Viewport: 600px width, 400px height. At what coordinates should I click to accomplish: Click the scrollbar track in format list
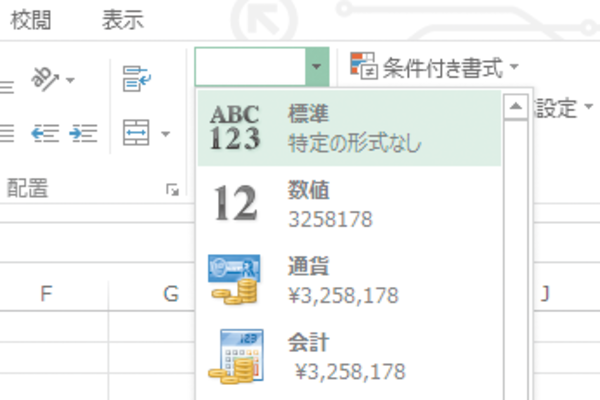[x=515, y=260]
